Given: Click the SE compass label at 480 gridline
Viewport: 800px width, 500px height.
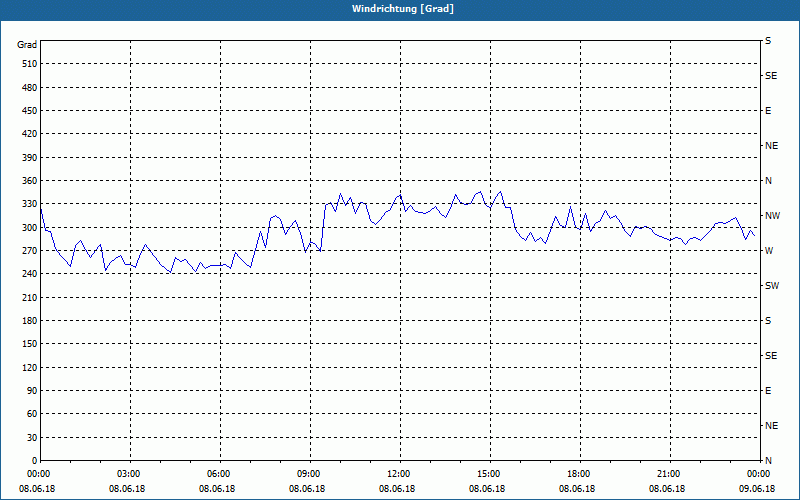Looking at the screenshot, I should pyautogui.click(x=771, y=76).
